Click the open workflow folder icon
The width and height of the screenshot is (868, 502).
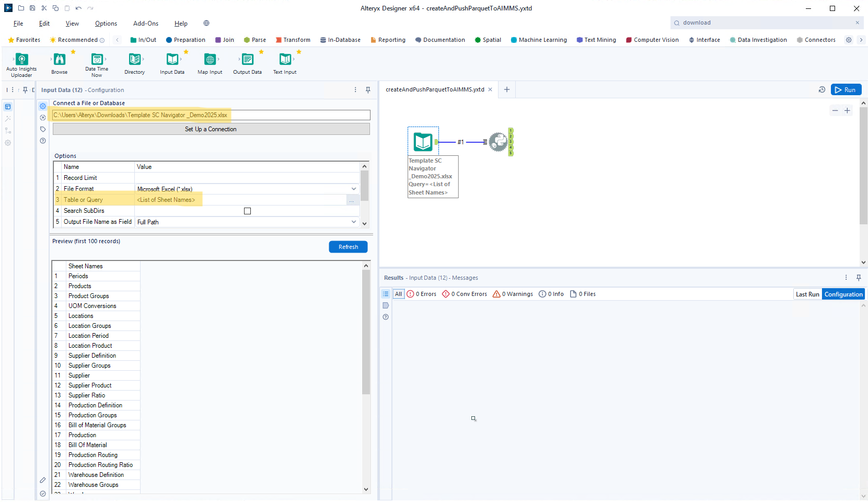21,8
